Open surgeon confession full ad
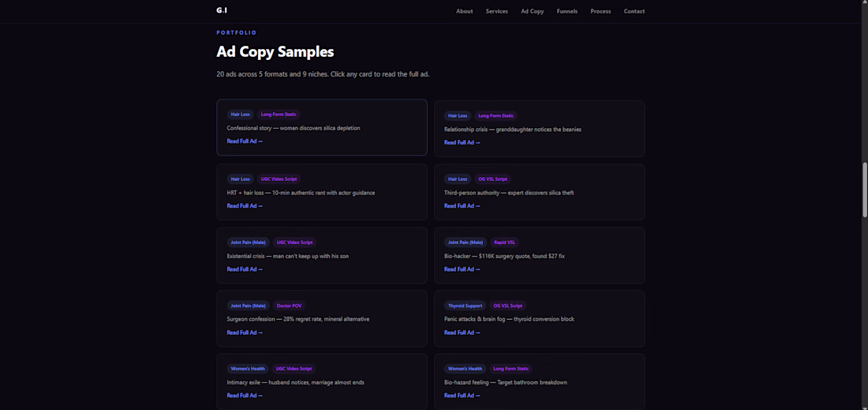This screenshot has height=410, width=868. 245,333
